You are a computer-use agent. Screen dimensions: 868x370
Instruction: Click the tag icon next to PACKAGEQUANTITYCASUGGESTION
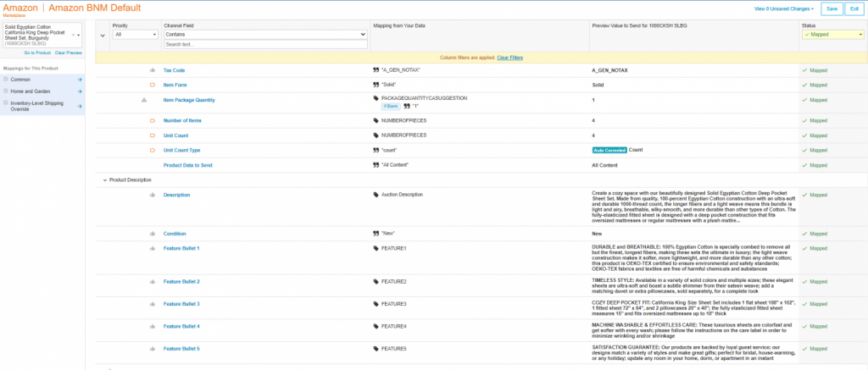[x=376, y=98]
